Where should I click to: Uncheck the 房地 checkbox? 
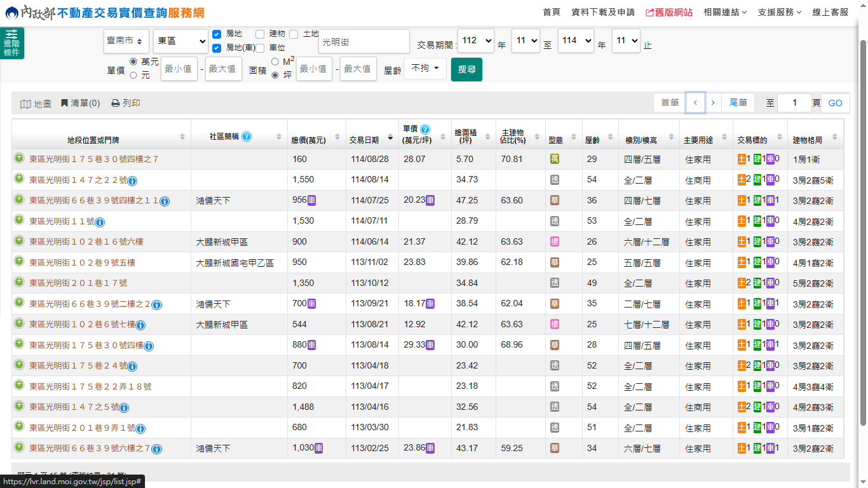coord(217,34)
